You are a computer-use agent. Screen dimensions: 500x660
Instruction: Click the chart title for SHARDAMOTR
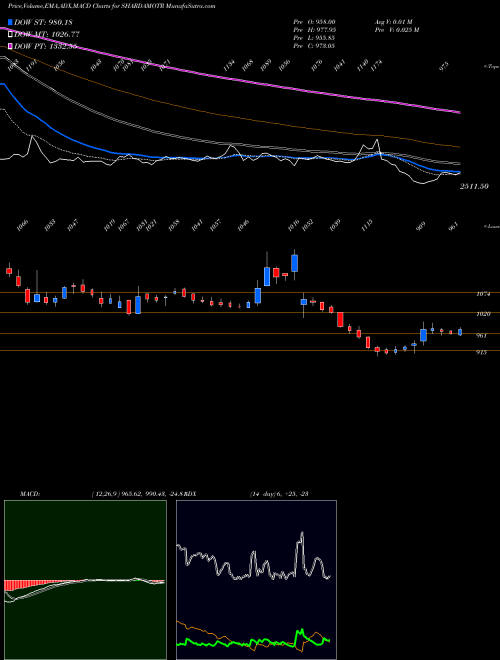(x=112, y=7)
